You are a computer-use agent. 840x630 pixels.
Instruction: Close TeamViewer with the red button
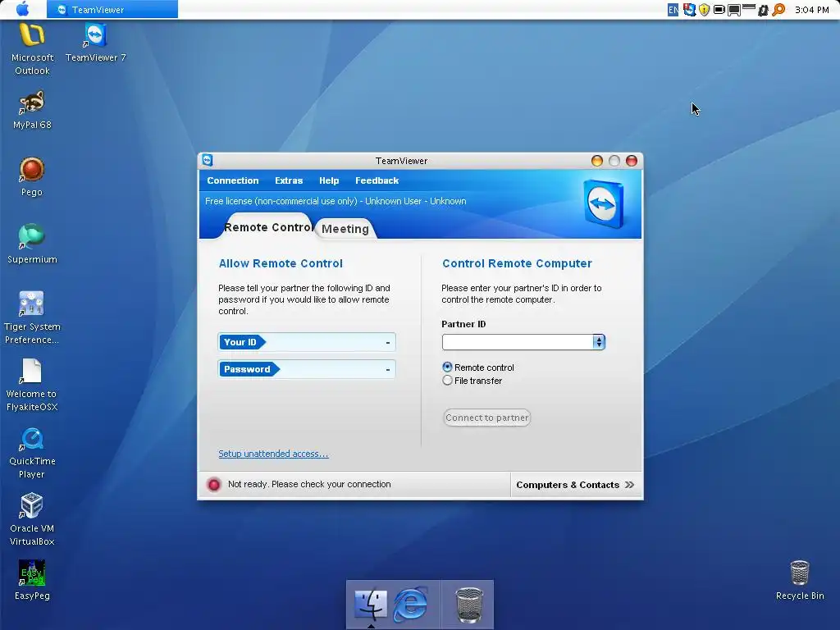tap(632, 161)
